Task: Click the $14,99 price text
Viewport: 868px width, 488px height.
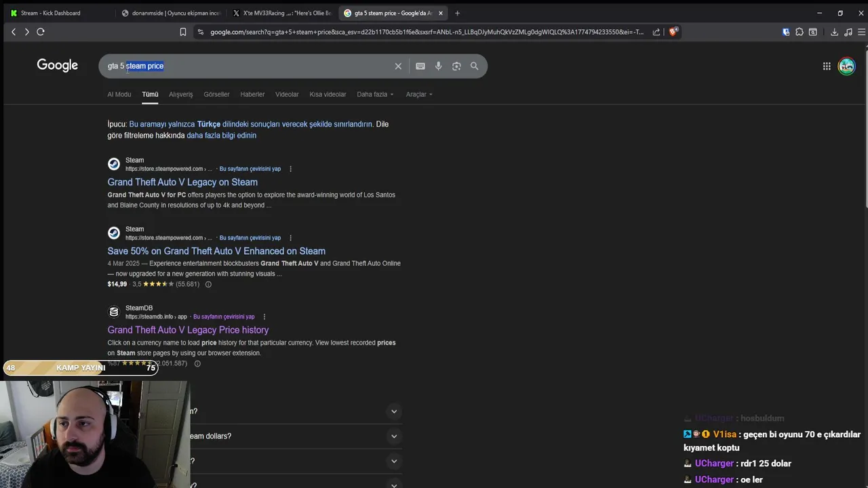Action: (x=117, y=284)
